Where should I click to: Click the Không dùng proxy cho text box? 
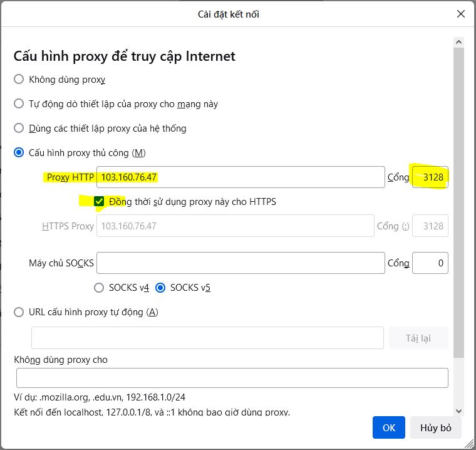pyautogui.click(x=232, y=378)
